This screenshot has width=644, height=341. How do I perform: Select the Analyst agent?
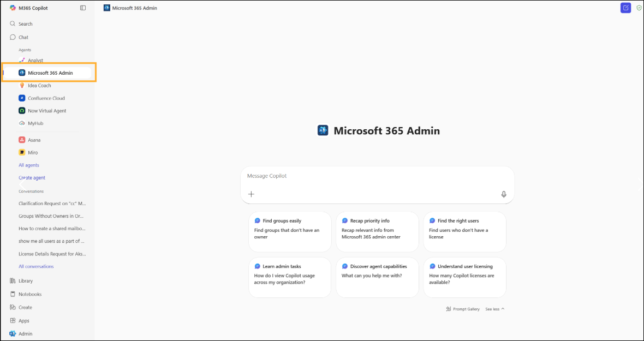tap(33, 60)
